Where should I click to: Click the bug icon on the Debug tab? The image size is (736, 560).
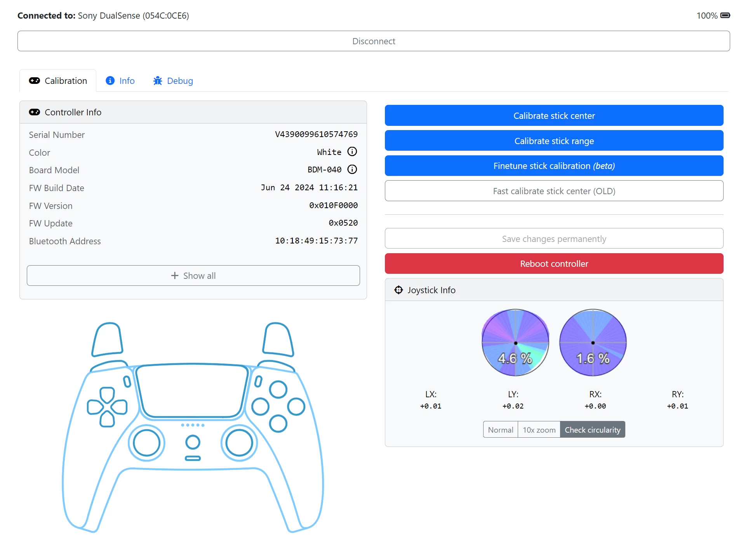pyautogui.click(x=157, y=81)
